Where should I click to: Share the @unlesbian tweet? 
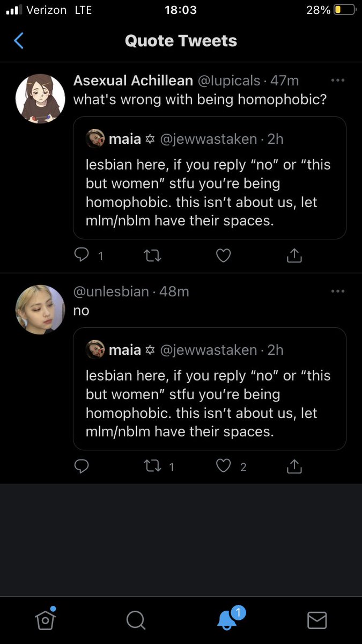294,467
